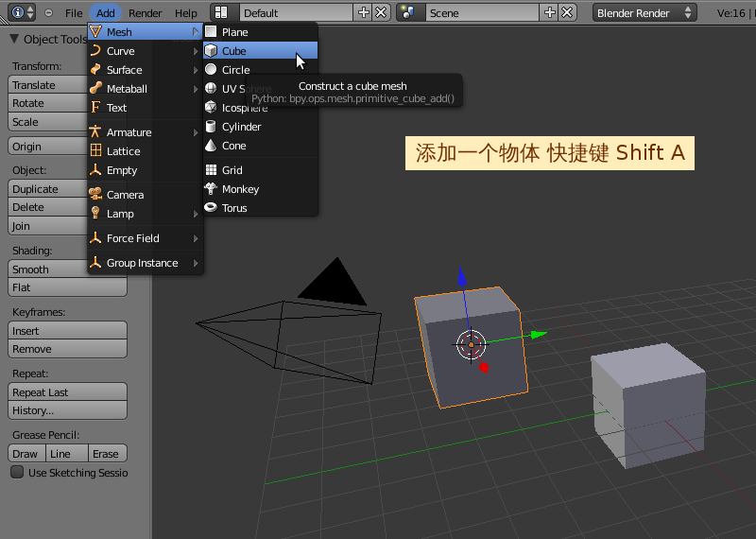The image size is (756, 539).
Task: Click the Monkey mesh icon
Action: point(211,189)
